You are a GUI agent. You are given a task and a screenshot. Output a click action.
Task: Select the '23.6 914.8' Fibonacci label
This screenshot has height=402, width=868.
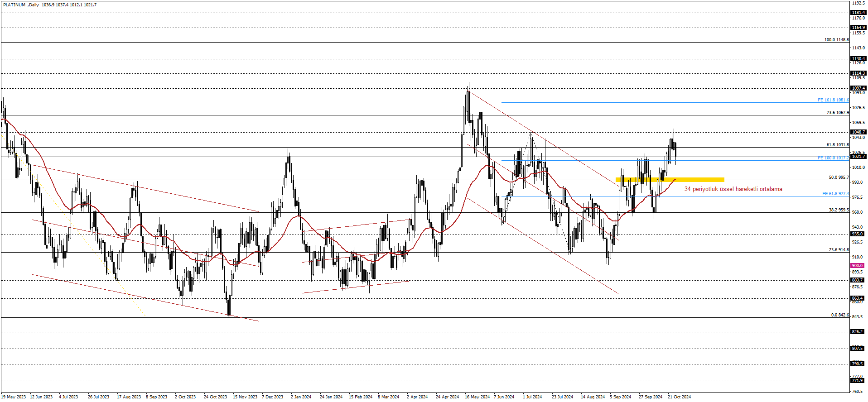coord(839,250)
